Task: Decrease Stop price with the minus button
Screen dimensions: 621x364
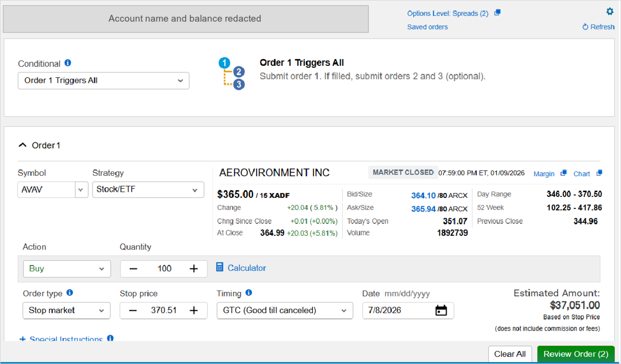Action: point(133,310)
